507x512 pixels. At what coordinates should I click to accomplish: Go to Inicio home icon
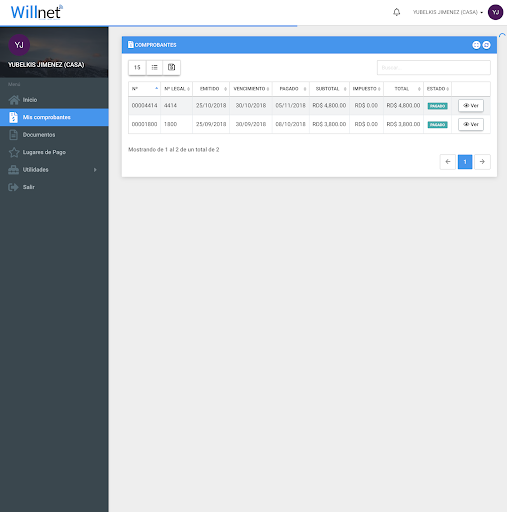point(14,100)
